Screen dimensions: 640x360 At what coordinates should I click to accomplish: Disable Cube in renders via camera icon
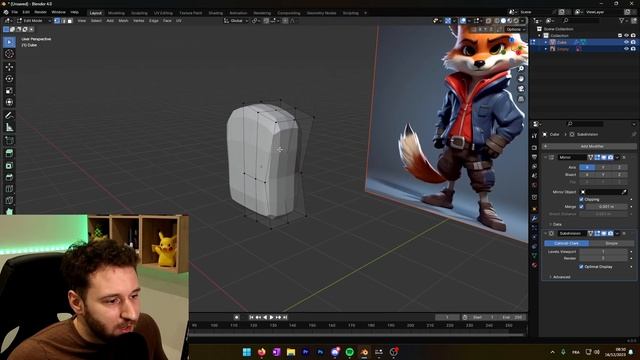pos(633,42)
